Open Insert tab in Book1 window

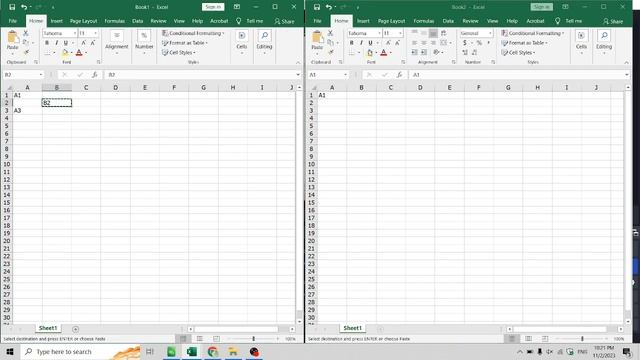(x=56, y=21)
